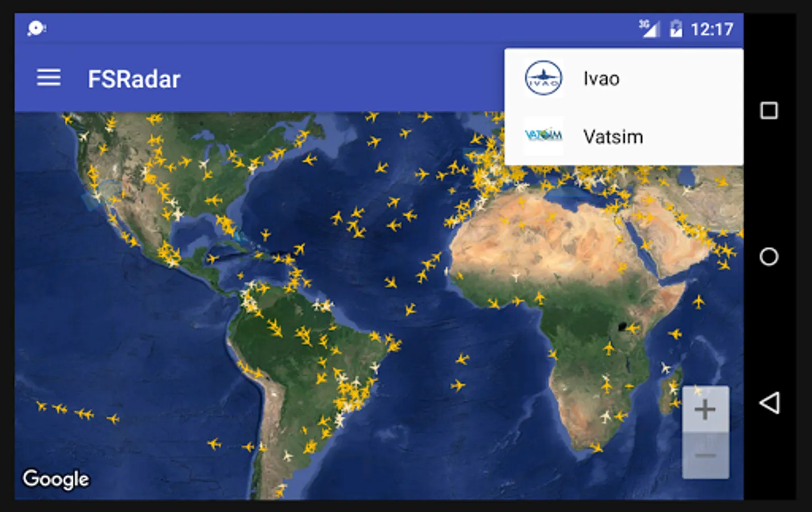
Task: Tap the 12:17 clock in status bar
Action: click(712, 29)
